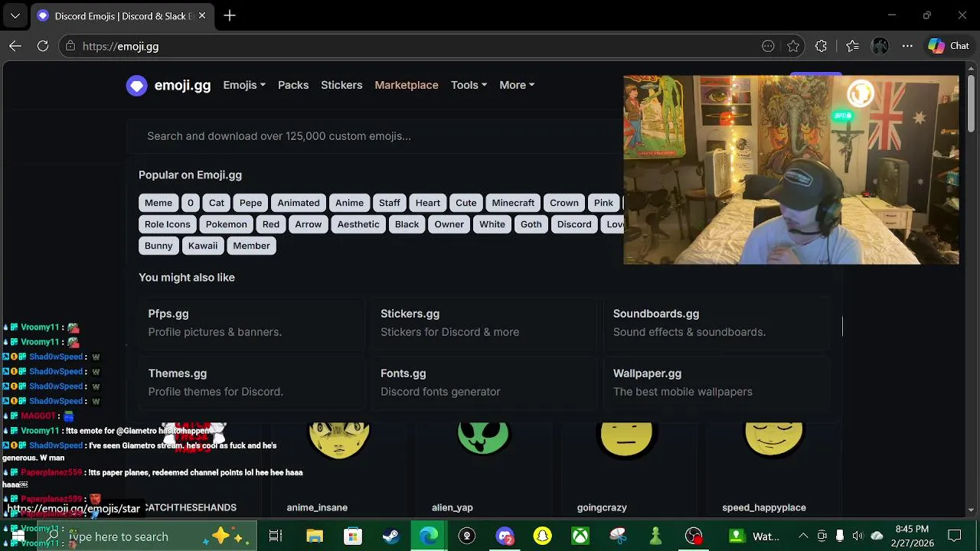980x551 pixels.
Task: Select the Animated tag
Action: [299, 203]
